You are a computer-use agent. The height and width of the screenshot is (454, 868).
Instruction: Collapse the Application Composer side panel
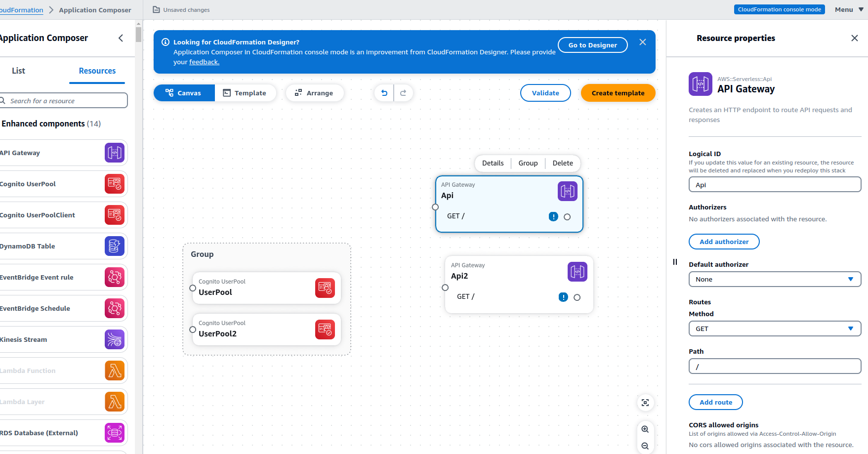tap(121, 38)
